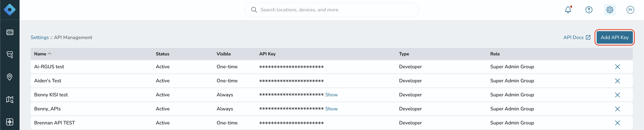Delete the Ai-RGUS test API key

click(x=617, y=67)
